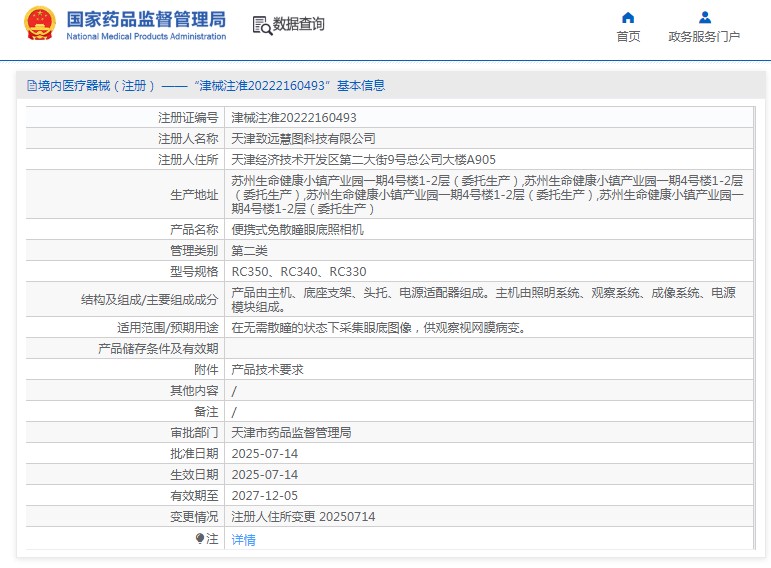Click approval department 天津市药品监督管理局
Screen dimensions: 771x568
click(291, 433)
